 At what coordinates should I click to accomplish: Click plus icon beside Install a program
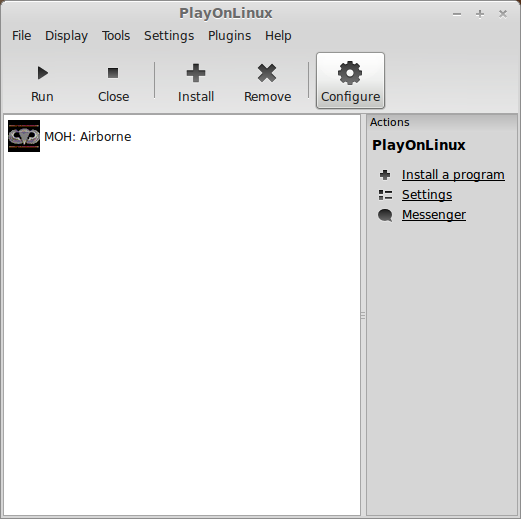tap(385, 175)
